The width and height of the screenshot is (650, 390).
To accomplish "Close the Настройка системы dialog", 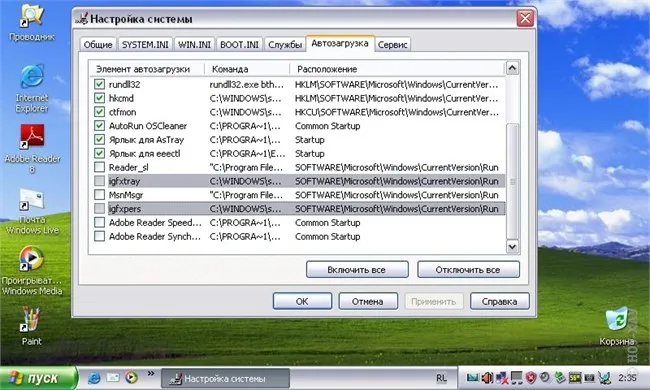I will click(525, 18).
